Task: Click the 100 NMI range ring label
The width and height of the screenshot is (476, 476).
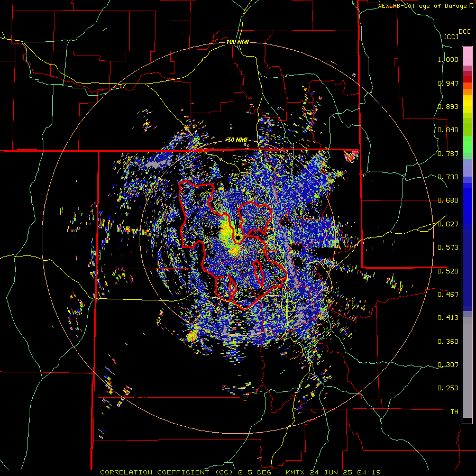Action: [x=237, y=42]
